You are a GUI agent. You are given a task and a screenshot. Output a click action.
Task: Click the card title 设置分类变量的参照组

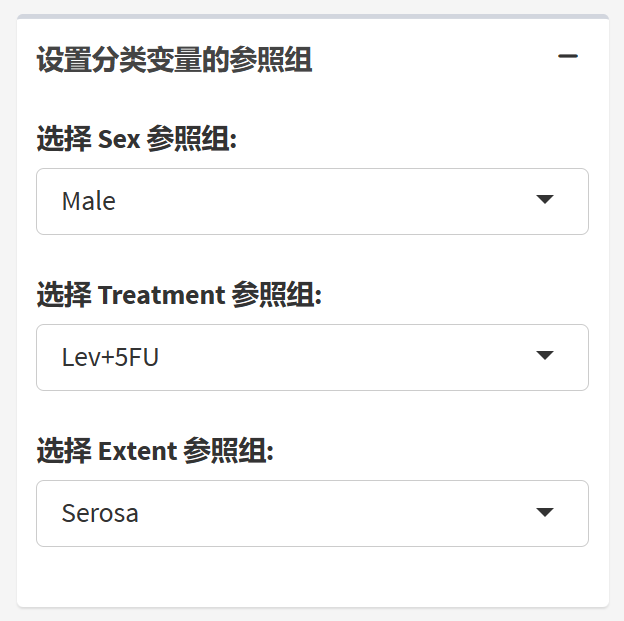[x=174, y=61]
